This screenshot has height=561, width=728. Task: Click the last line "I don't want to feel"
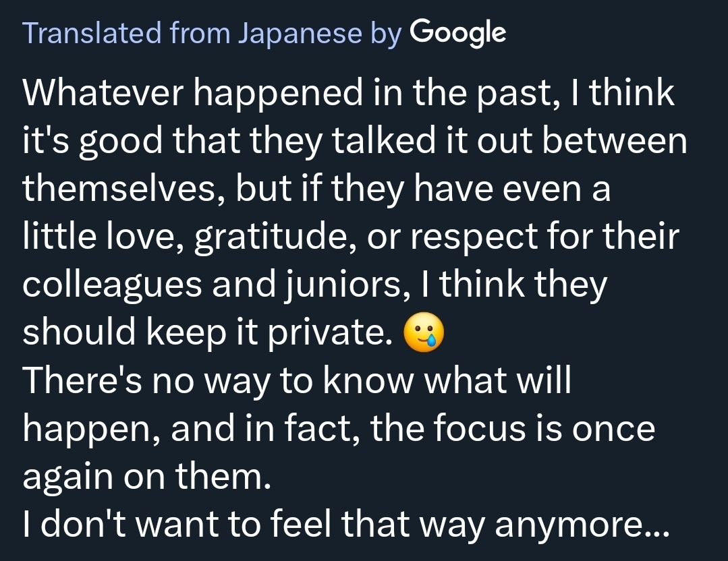tap(346, 526)
